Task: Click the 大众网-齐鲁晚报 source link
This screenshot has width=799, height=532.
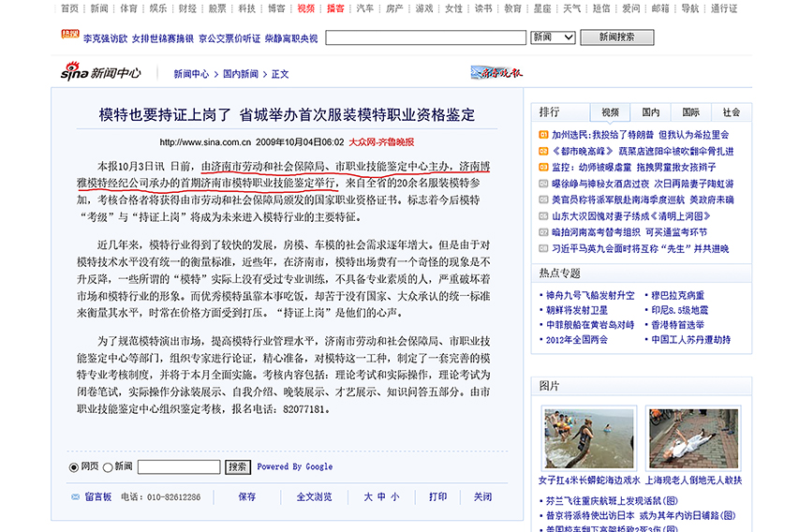Action: 381,142
